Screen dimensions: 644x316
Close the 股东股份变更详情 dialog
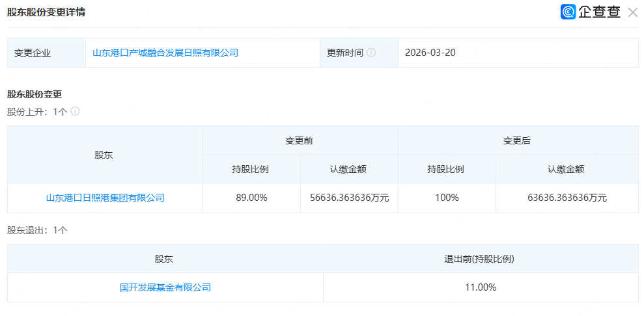[632, 12]
